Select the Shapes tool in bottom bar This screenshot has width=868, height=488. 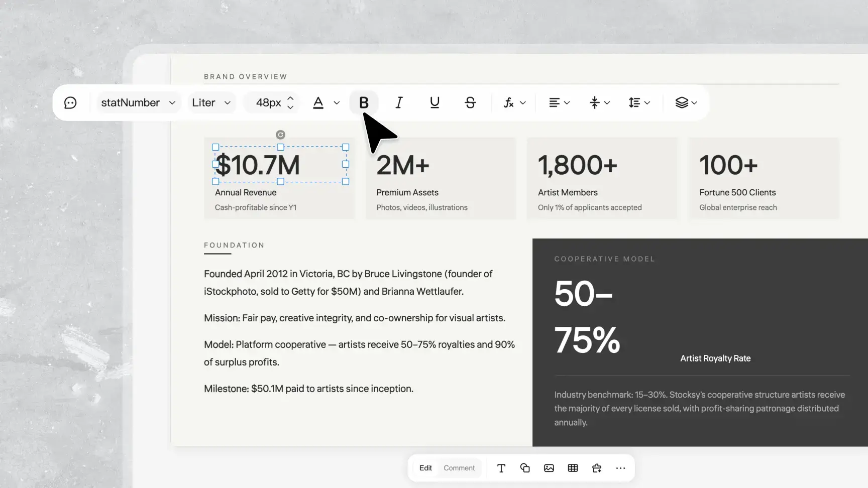click(525, 468)
